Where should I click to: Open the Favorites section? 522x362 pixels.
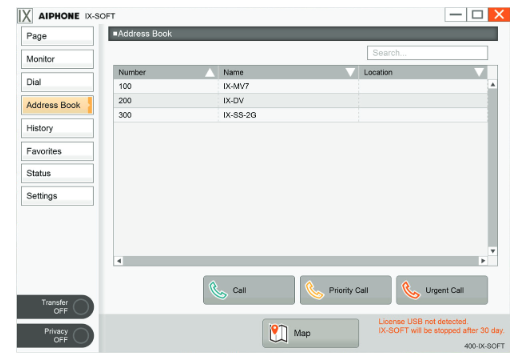[57, 151]
